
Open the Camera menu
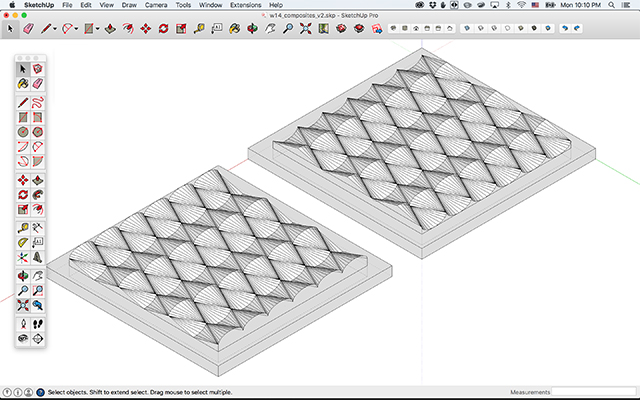click(156, 5)
